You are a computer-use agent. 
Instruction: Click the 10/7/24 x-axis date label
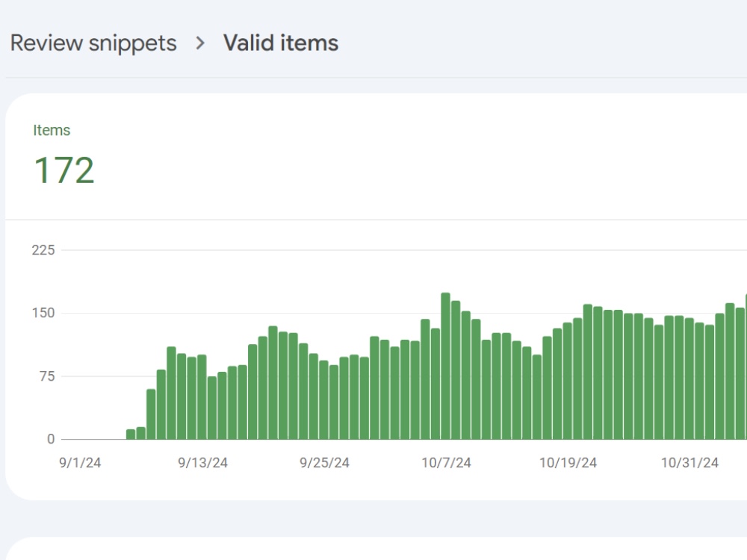(x=446, y=462)
